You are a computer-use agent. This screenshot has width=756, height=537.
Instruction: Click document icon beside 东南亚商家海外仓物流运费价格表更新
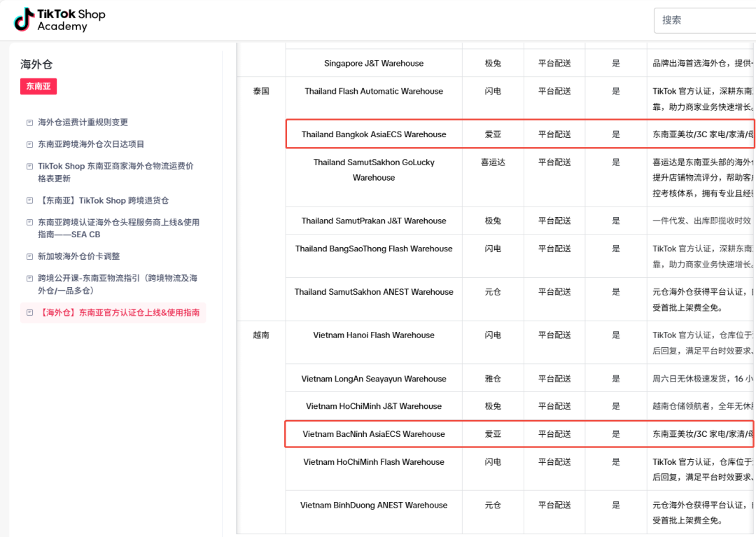30,167
